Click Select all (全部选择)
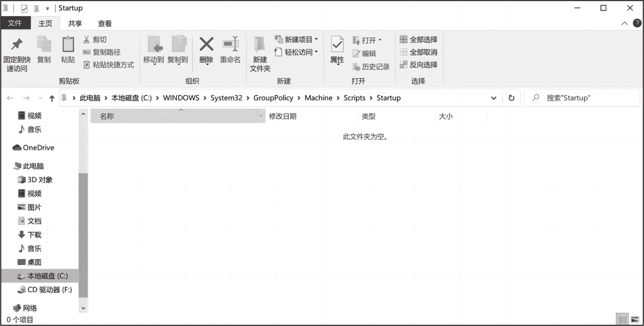The image size is (644, 326). click(x=419, y=39)
